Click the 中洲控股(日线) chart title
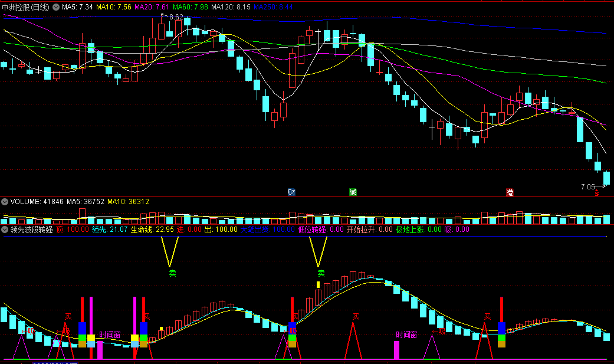This screenshot has width=614, height=364. tap(26, 7)
